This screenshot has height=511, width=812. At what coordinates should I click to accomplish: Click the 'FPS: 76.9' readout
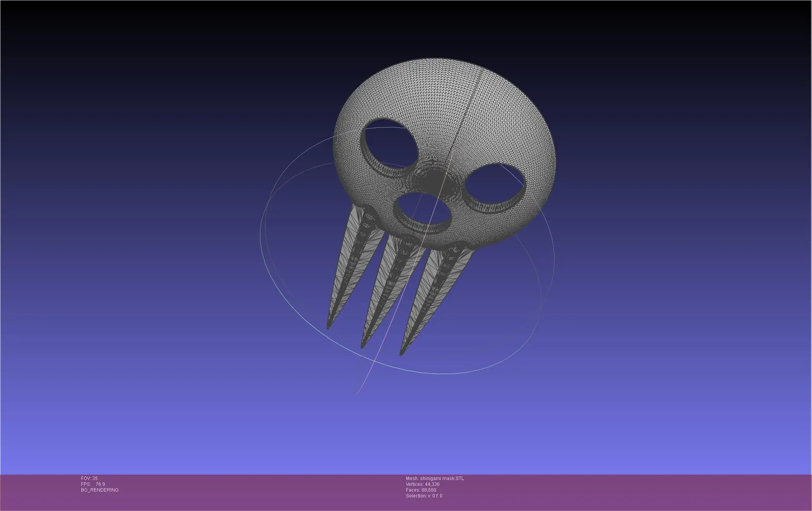93,484
